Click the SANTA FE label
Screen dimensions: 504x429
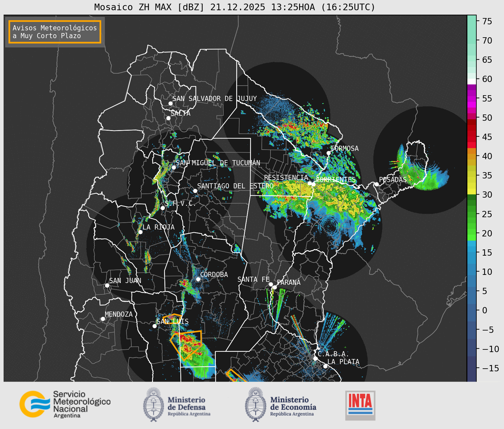pos(253,279)
